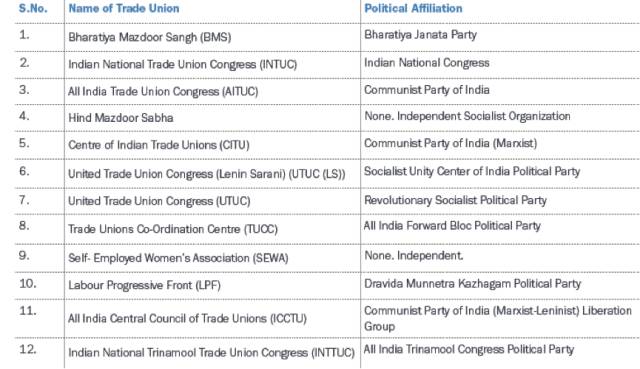Click the 'Political Affiliation' column header
The image size is (640, 369).
pyautogui.click(x=413, y=9)
